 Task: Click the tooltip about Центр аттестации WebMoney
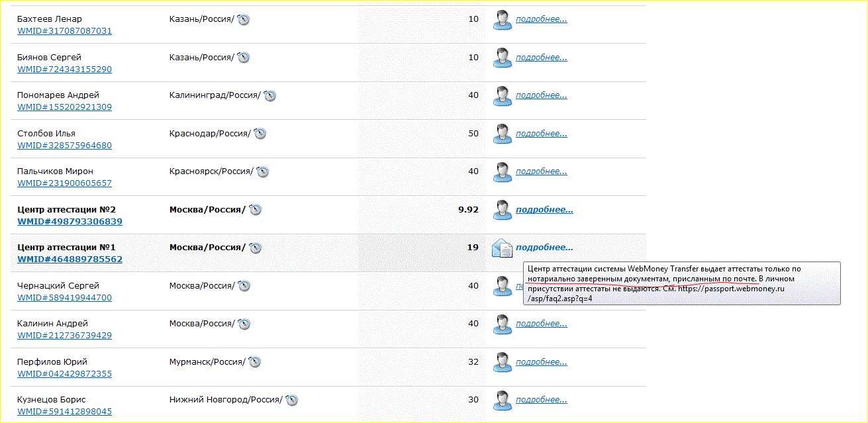pos(682,283)
